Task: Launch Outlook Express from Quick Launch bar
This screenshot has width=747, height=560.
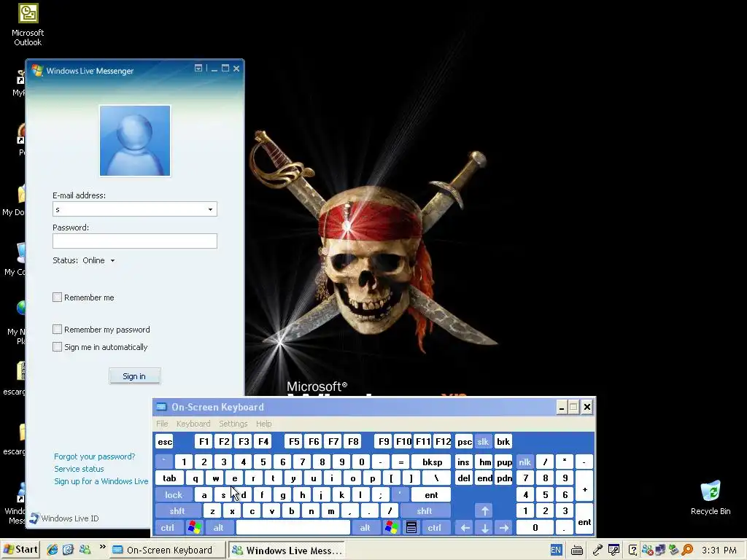Action: [x=68, y=550]
